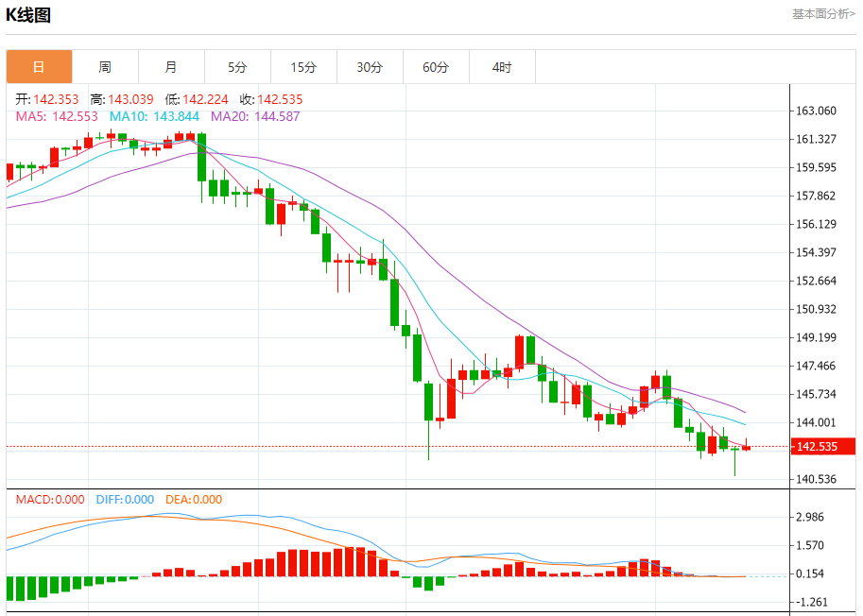
Task: Click the K线图 section title
Action: (x=28, y=15)
